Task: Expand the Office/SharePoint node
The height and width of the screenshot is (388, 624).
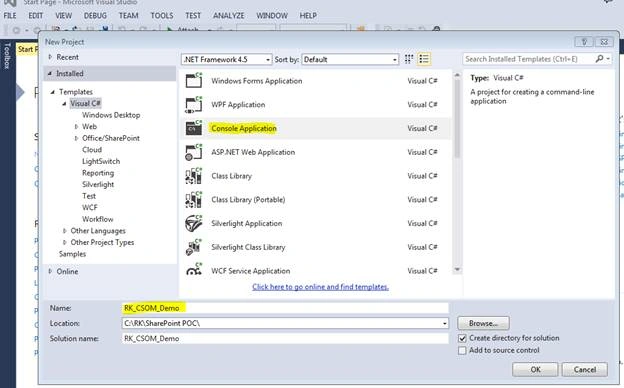Action: click(76, 138)
